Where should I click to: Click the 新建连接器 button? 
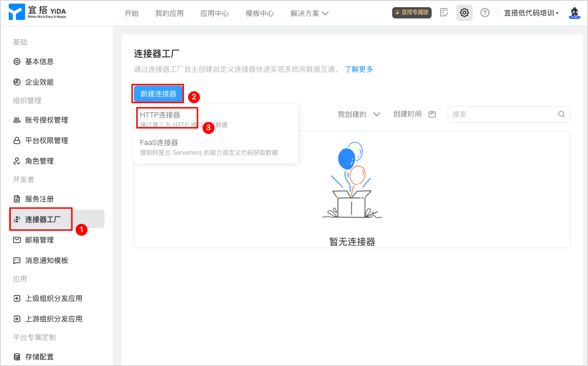coord(158,94)
